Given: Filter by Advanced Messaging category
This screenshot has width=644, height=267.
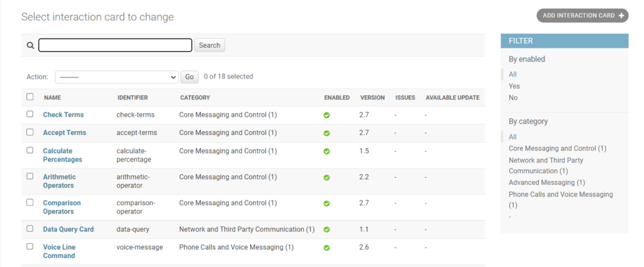Looking at the screenshot, I should [x=547, y=183].
